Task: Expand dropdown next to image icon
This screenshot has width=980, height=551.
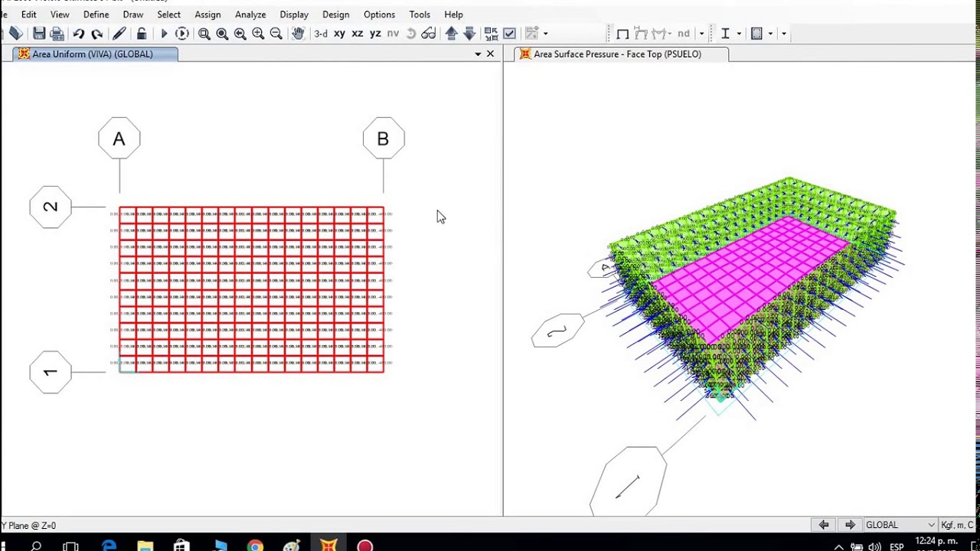Action: [545, 34]
